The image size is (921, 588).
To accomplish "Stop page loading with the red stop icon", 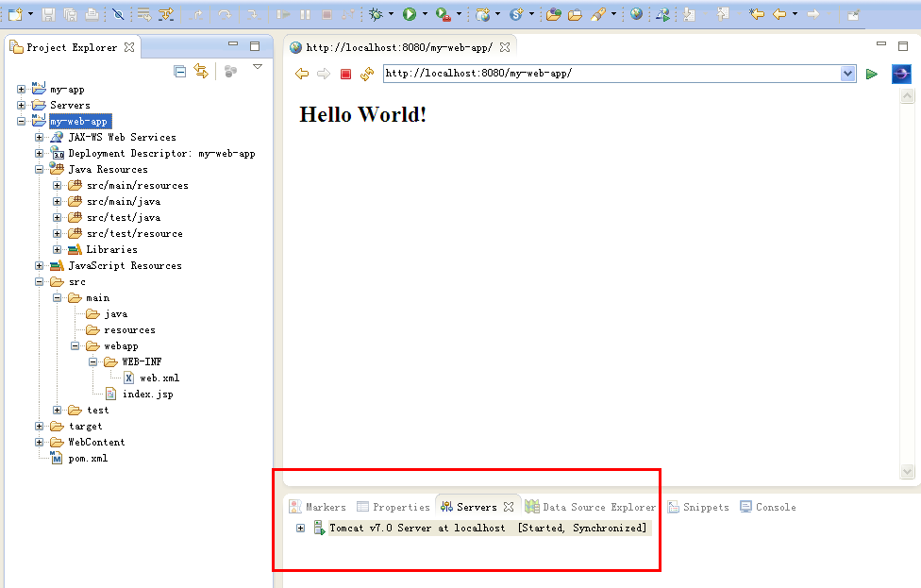I will [344, 74].
